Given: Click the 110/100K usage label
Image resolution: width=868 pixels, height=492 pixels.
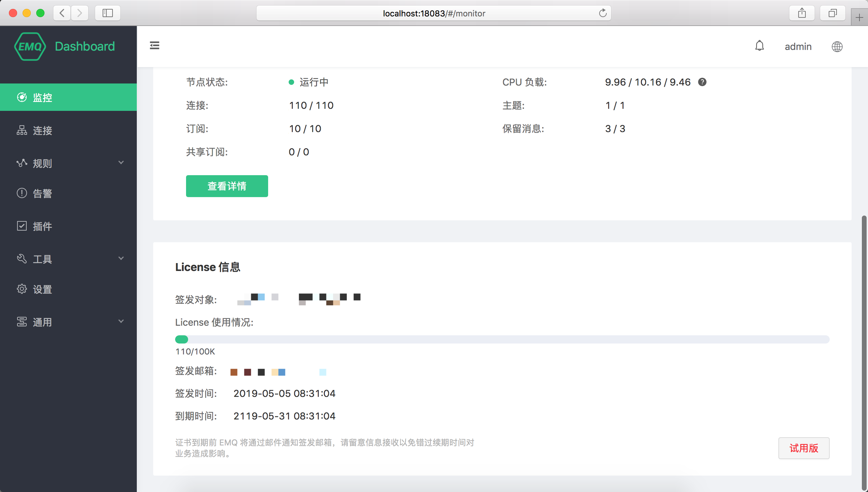Looking at the screenshot, I should 195,351.
